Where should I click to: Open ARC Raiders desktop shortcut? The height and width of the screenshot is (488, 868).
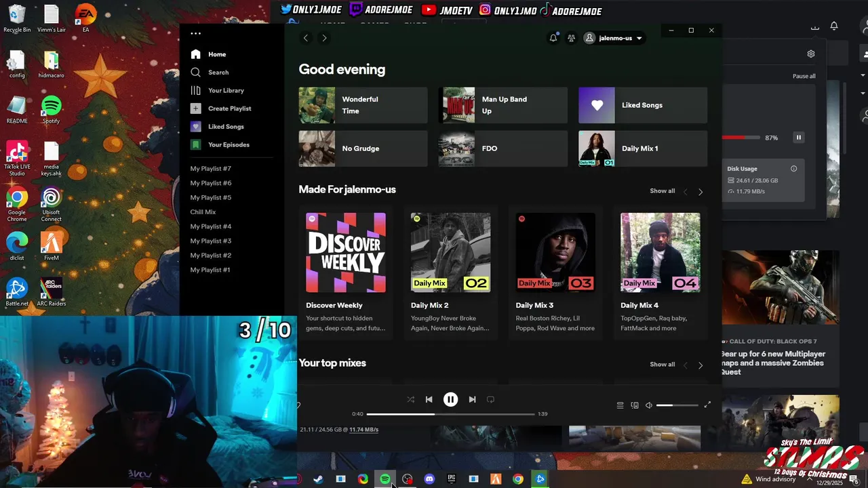point(51,292)
